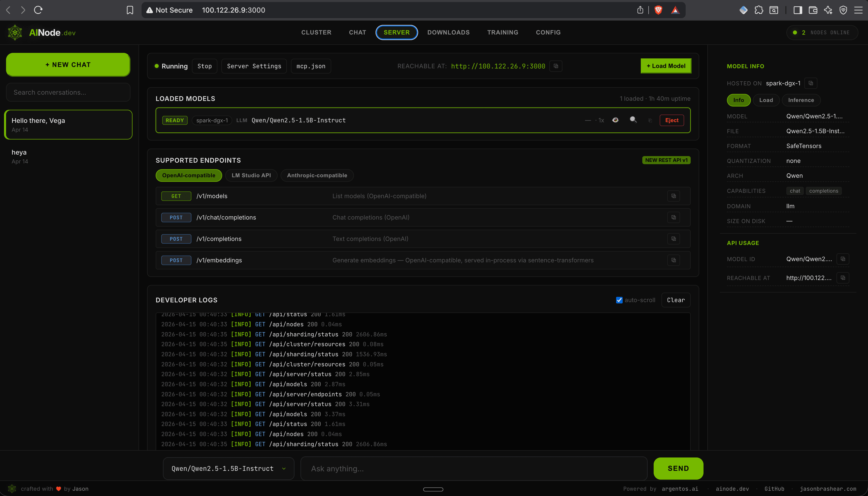Show the Inference tab in Model Info
The width and height of the screenshot is (868, 496).
pyautogui.click(x=801, y=100)
